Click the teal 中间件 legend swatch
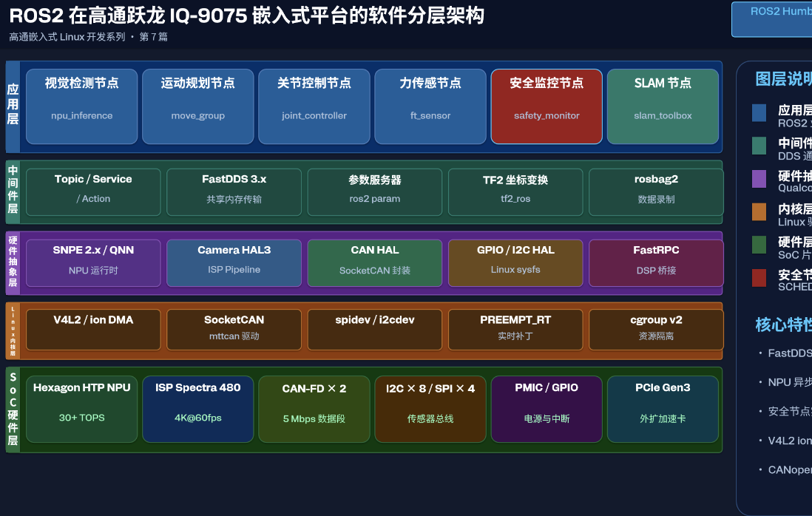 click(x=759, y=146)
